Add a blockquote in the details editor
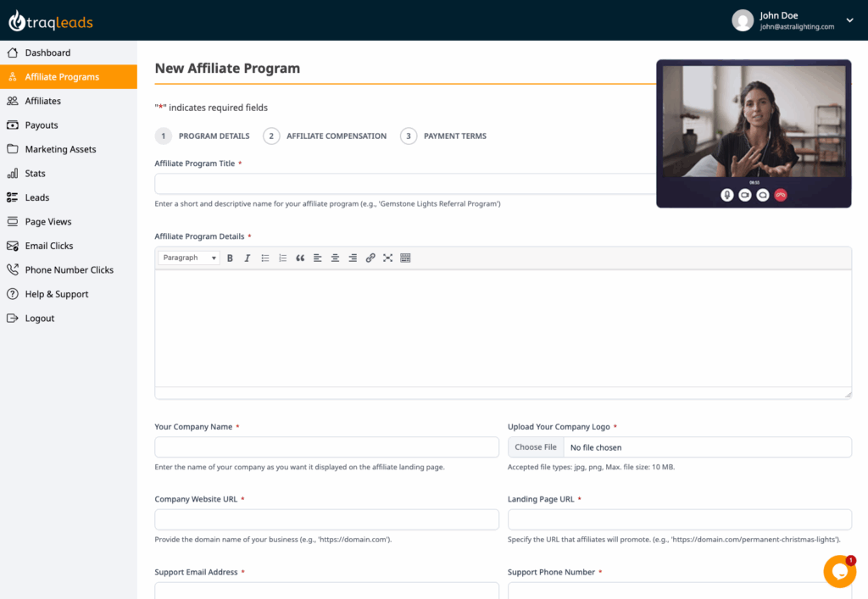868x599 pixels. pyautogui.click(x=301, y=258)
